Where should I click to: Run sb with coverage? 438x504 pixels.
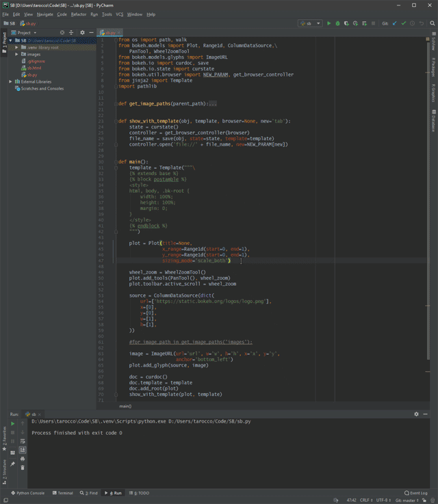tap(346, 23)
